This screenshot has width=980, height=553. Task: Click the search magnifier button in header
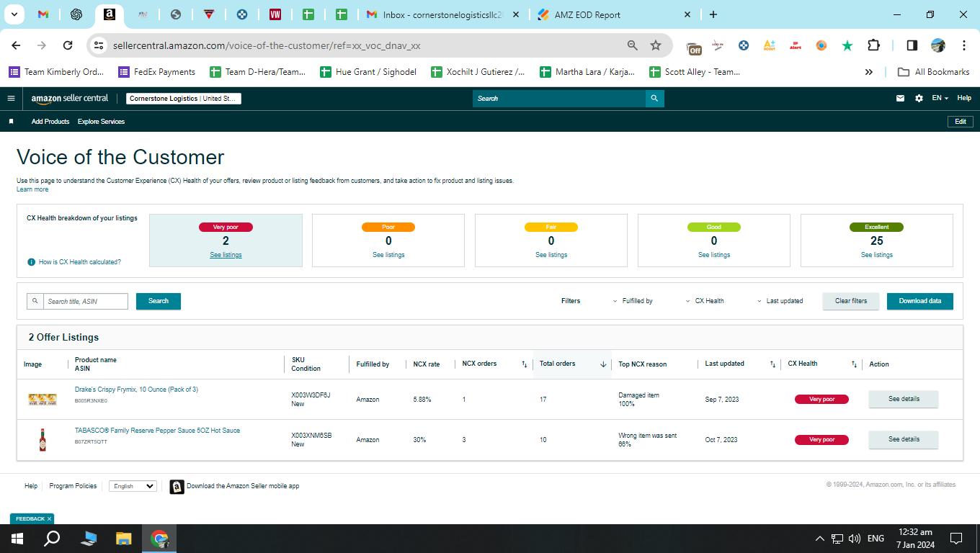tap(654, 99)
